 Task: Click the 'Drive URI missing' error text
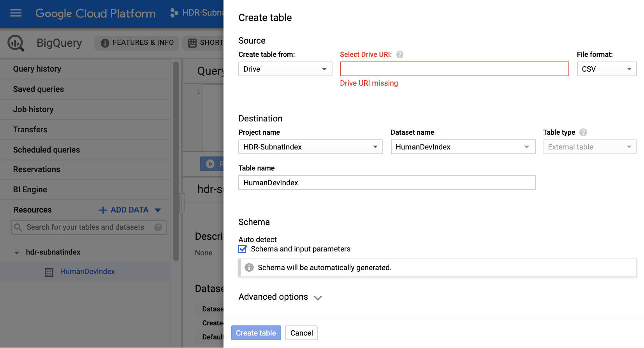[369, 83]
